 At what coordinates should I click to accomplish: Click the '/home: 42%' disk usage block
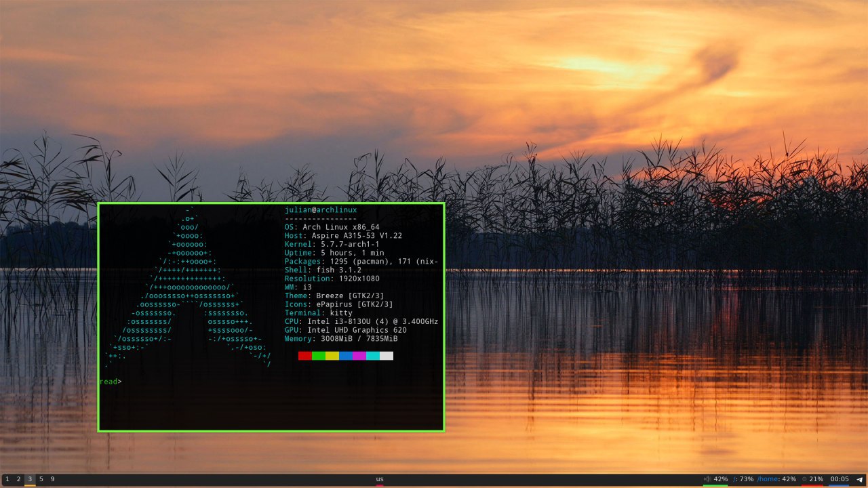point(776,479)
